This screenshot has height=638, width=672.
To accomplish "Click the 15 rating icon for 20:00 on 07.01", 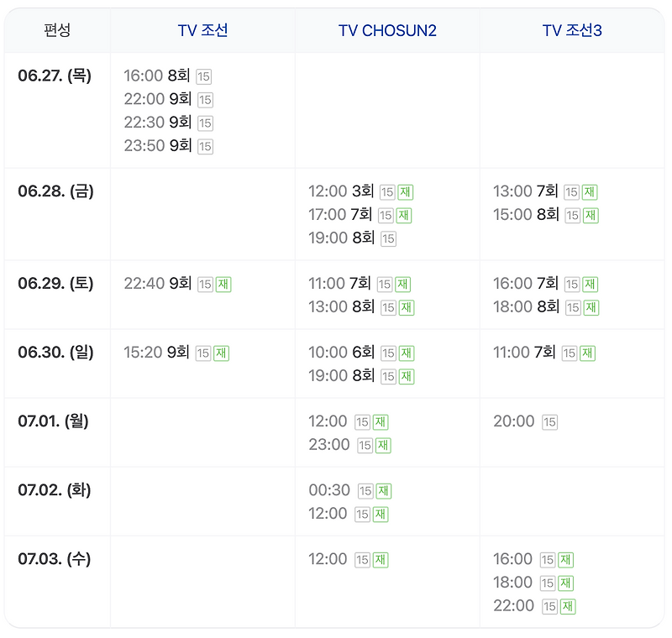I will coord(549,422).
